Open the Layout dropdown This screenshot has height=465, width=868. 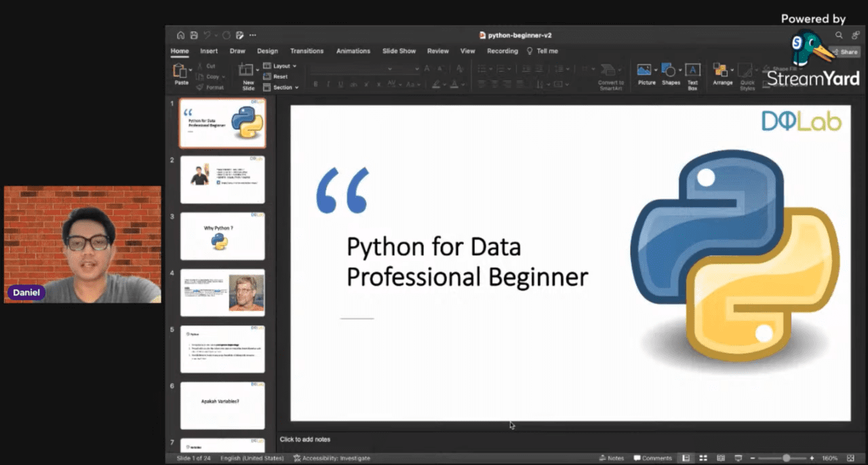pos(280,66)
